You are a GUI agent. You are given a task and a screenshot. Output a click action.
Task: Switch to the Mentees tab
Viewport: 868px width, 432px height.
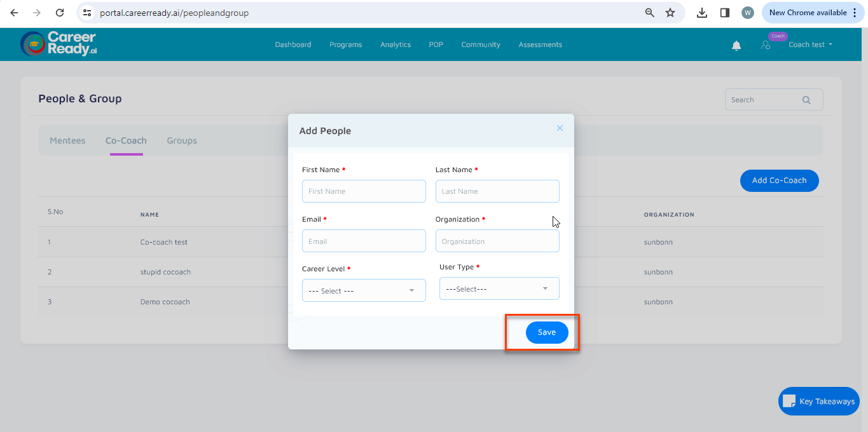(x=67, y=140)
